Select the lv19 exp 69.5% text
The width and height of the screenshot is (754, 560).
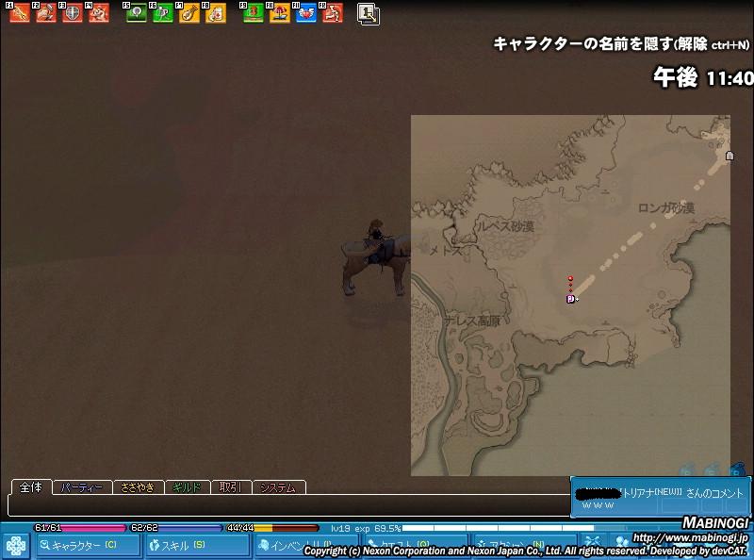click(366, 528)
